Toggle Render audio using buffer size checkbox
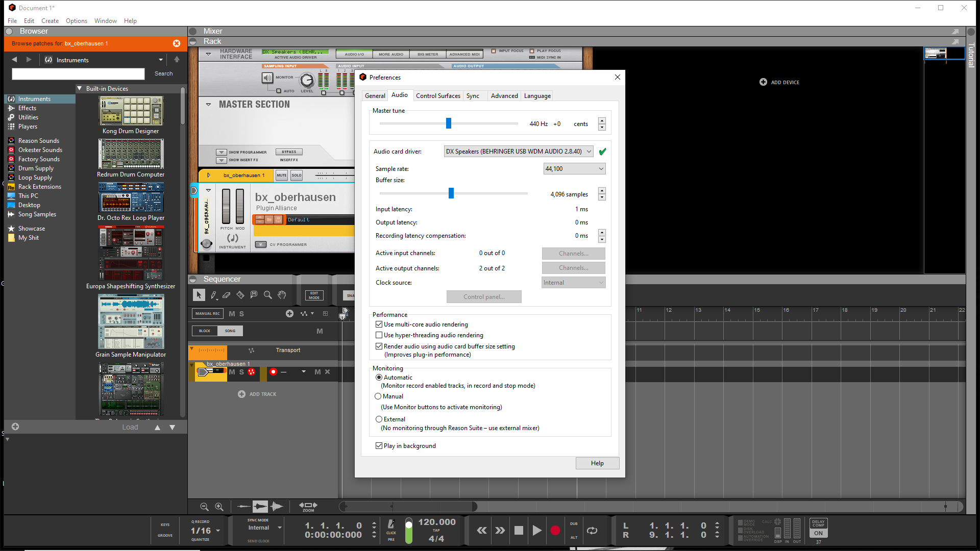Image resolution: width=980 pixels, height=551 pixels. (379, 346)
